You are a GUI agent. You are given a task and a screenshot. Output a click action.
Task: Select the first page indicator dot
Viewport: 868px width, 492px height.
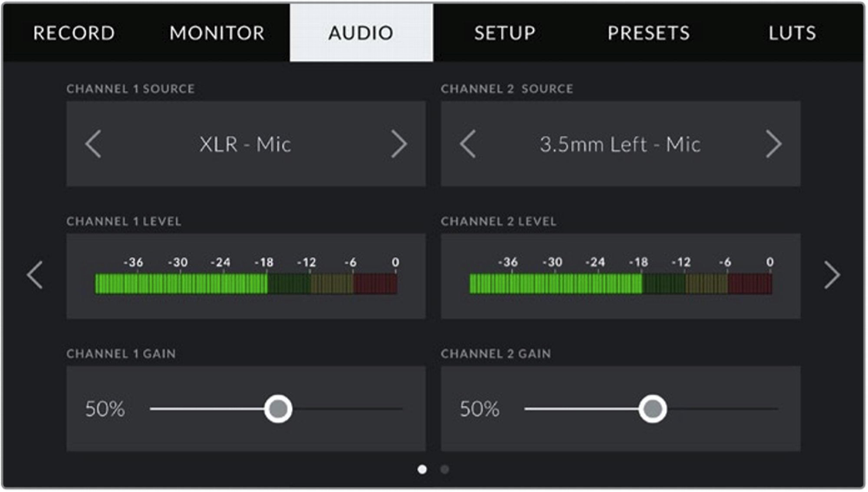tap(422, 469)
